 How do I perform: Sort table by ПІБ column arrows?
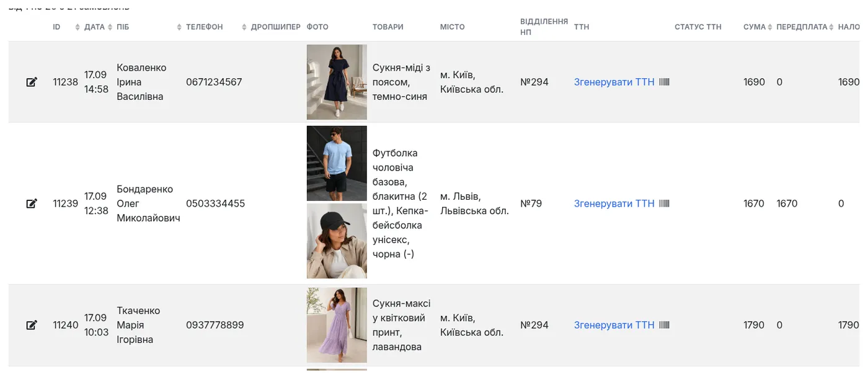[179, 27]
